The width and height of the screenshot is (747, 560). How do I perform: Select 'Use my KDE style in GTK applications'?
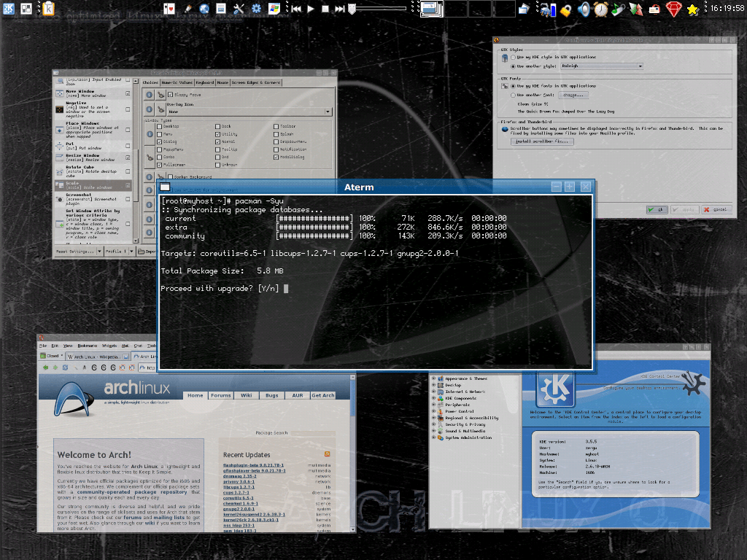click(512, 56)
